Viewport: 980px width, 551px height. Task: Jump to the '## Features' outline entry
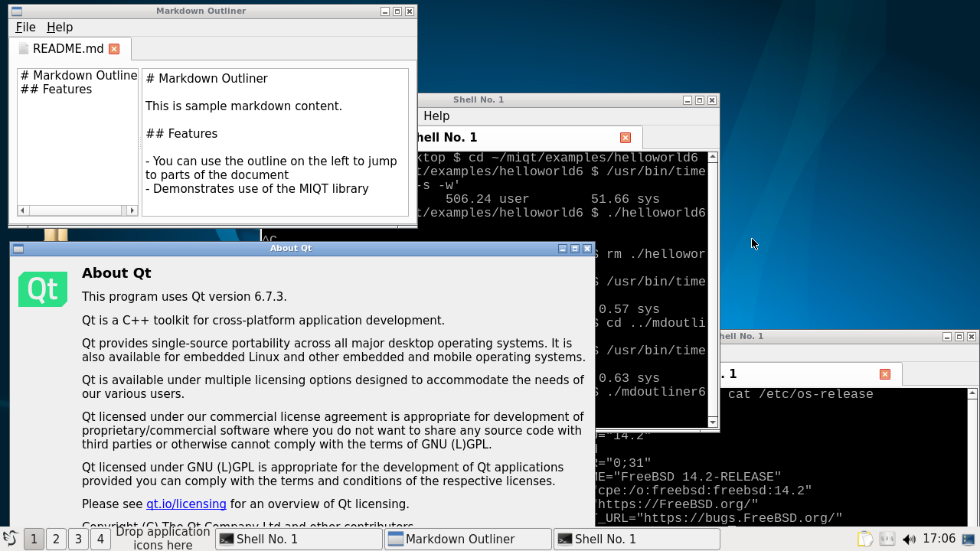[x=56, y=89]
